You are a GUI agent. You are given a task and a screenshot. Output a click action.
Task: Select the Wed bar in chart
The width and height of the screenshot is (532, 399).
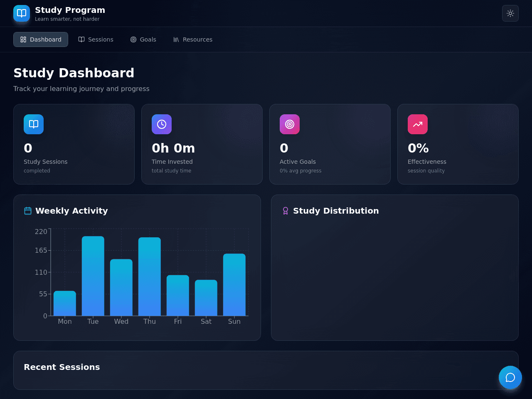[x=121, y=287]
